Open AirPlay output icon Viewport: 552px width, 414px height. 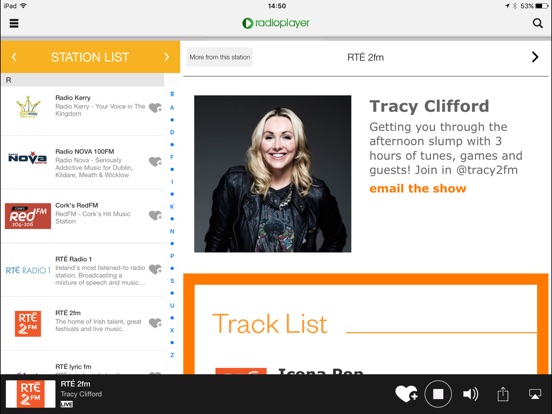pos(535,394)
